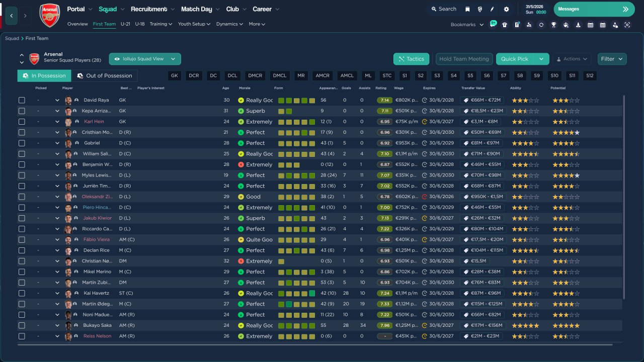This screenshot has height=362, width=644.
Task: Select the checkbox next to Declan Rice
Action: click(x=22, y=250)
